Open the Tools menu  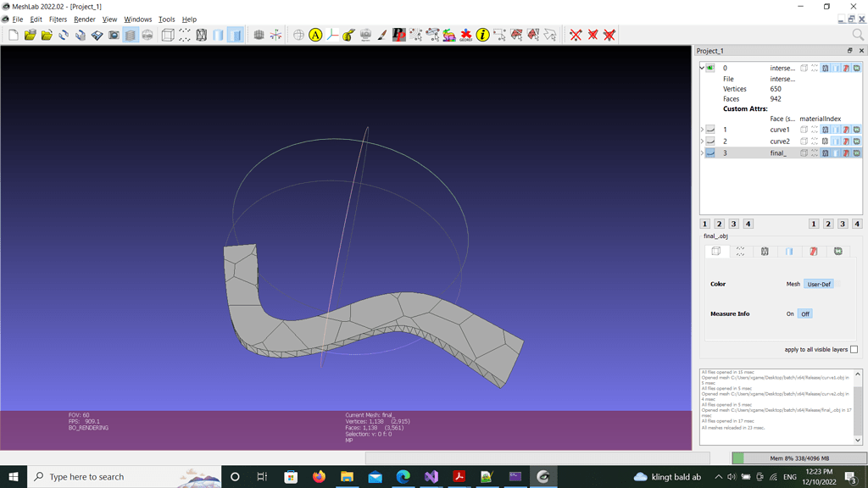click(167, 19)
